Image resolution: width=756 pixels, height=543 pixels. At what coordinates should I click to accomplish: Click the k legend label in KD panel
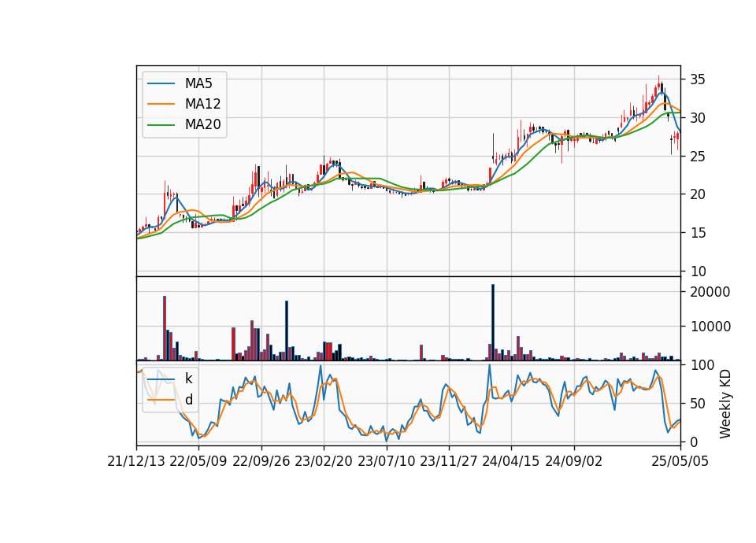coord(188,379)
